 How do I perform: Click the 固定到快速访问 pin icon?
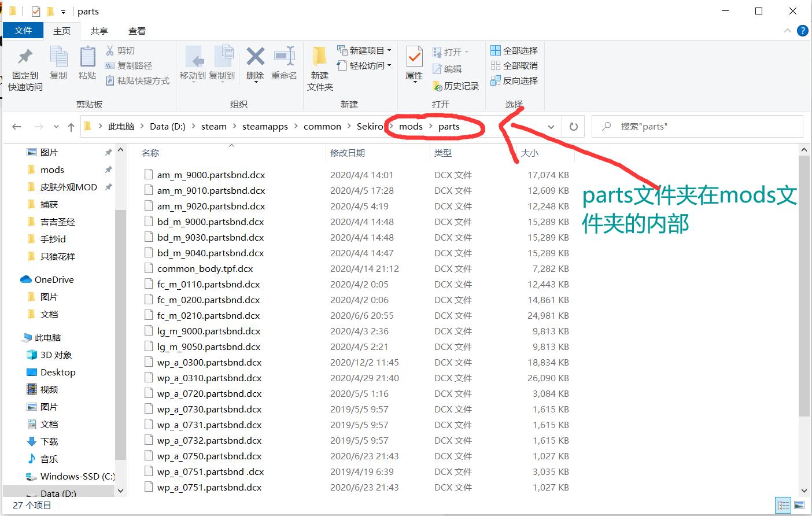(25, 57)
